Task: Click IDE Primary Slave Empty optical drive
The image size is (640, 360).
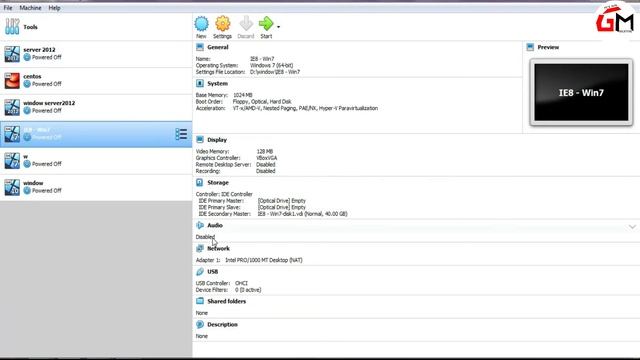Action: 282,207
